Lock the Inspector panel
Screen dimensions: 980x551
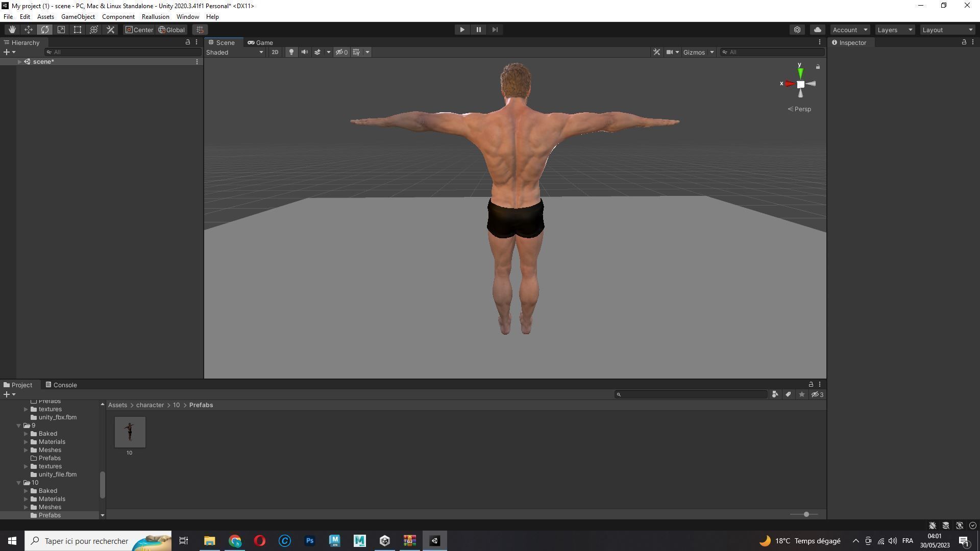click(x=964, y=42)
